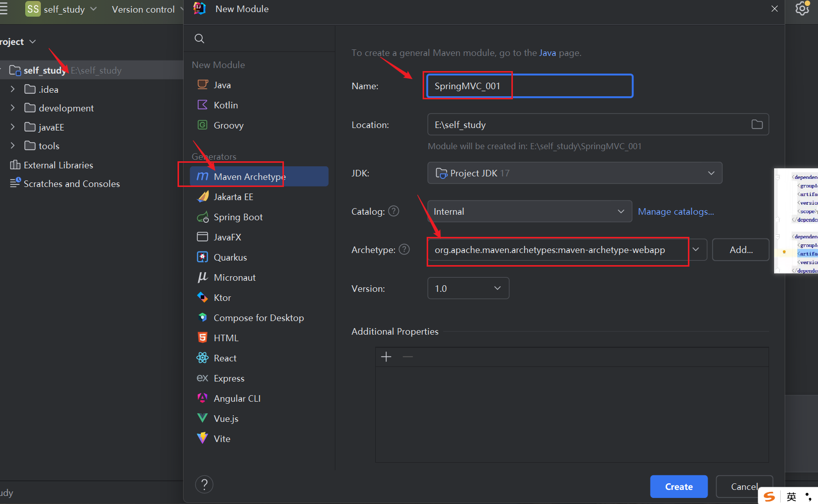Show Archetype help tooltip icon
The height and width of the screenshot is (504, 818).
pos(404,249)
